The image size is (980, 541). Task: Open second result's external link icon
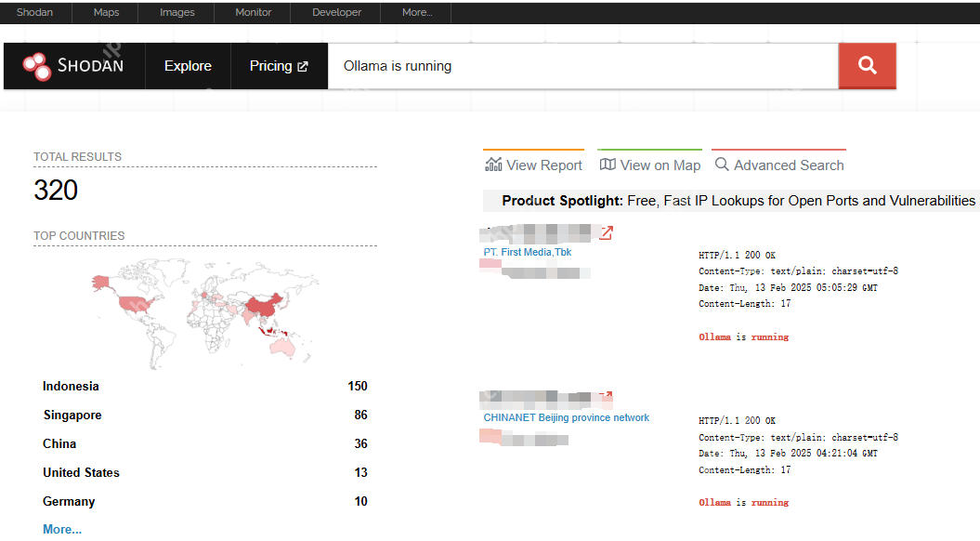[x=606, y=398]
